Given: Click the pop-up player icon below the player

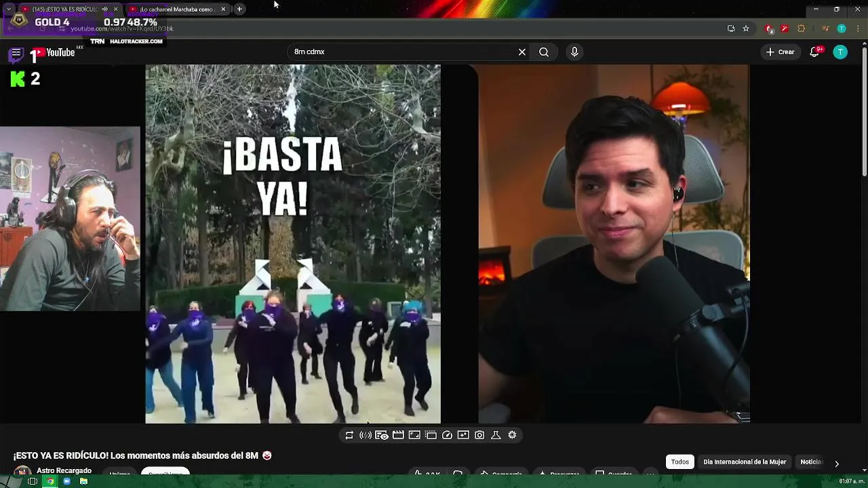Looking at the screenshot, I should (431, 435).
